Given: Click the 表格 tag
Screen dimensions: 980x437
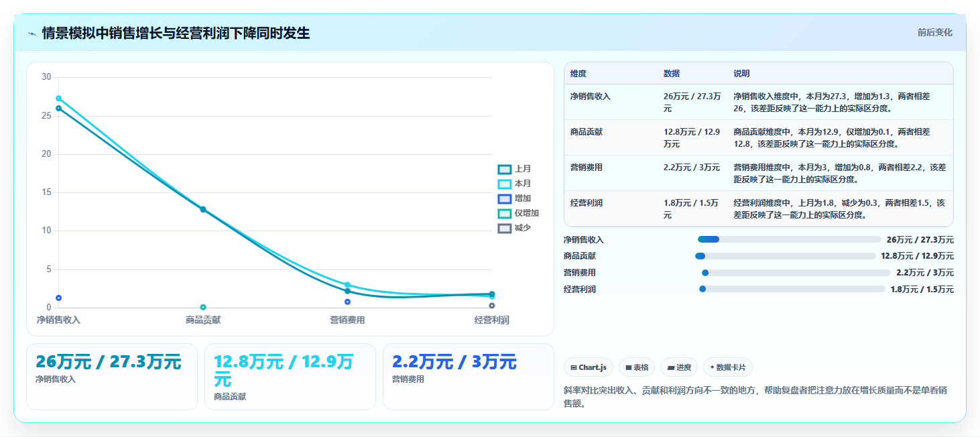Looking at the screenshot, I should [637, 367].
